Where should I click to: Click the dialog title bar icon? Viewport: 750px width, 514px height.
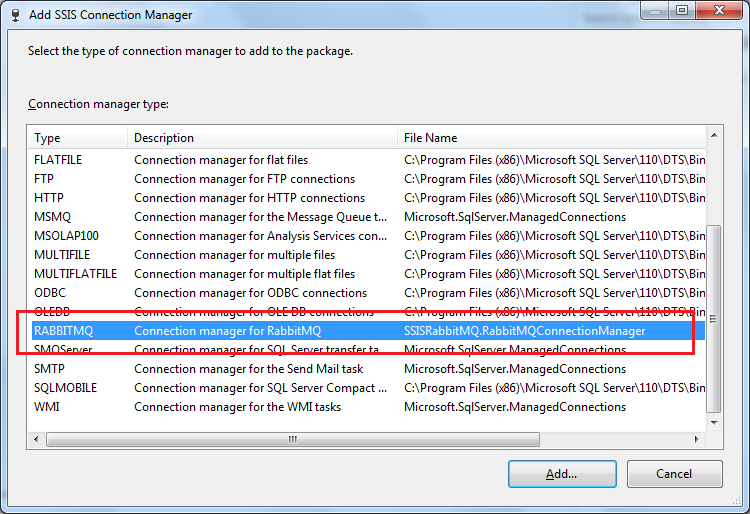click(x=14, y=15)
